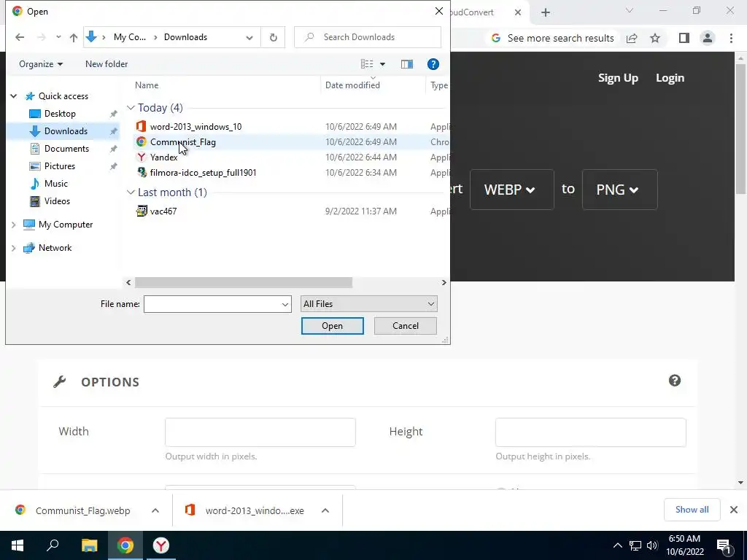Select word-2013_windows_10 file

(196, 127)
